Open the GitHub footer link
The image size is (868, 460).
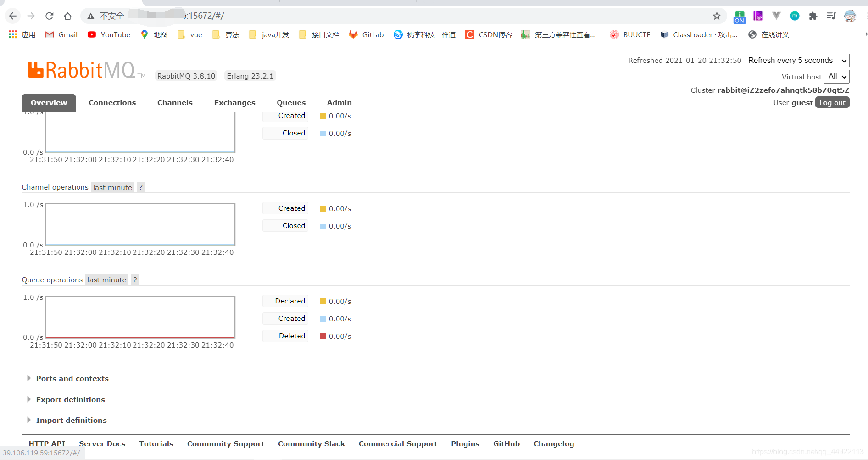point(506,443)
